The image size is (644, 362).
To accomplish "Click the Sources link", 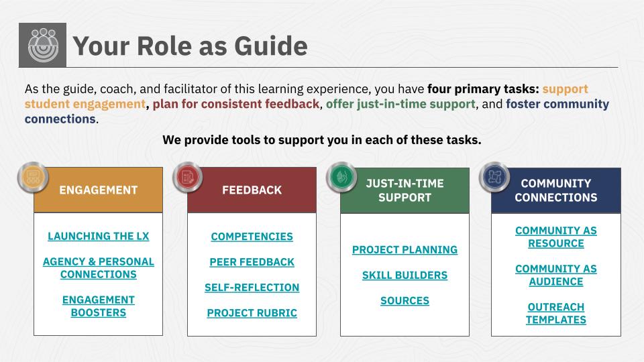I will [x=405, y=301].
